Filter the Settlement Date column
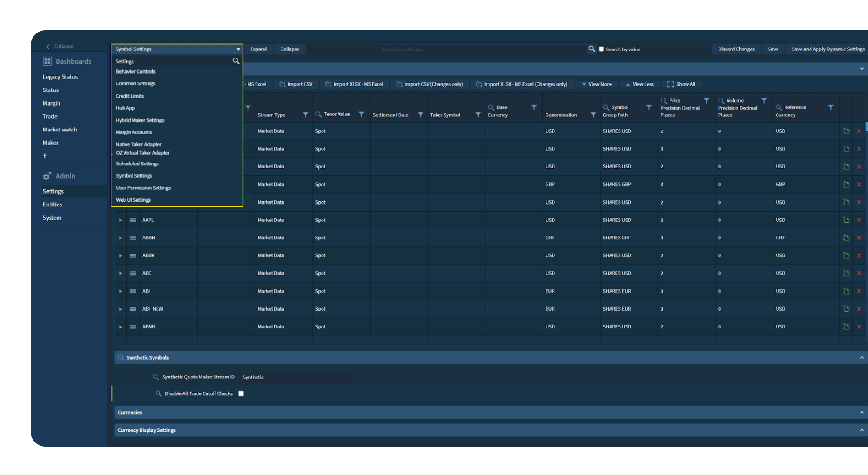The image size is (868, 475). 421,115
